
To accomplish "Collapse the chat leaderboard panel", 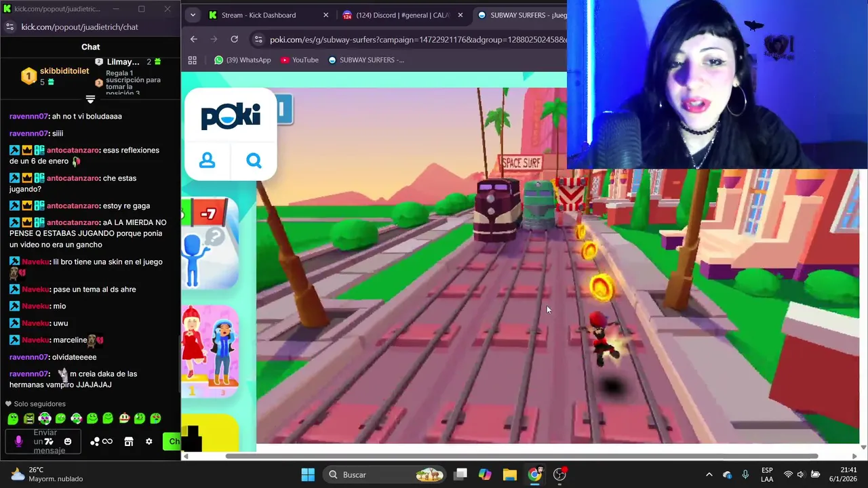I will [x=90, y=99].
